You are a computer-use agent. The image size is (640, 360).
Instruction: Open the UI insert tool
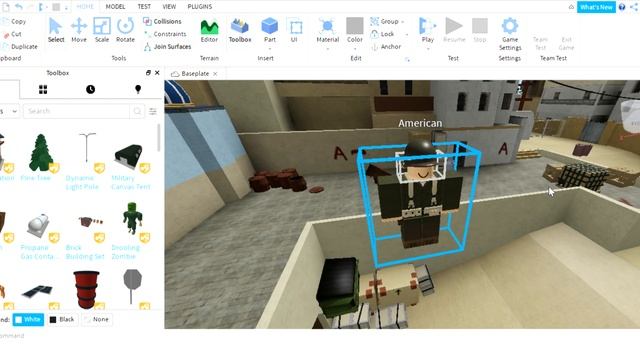pos(294,30)
